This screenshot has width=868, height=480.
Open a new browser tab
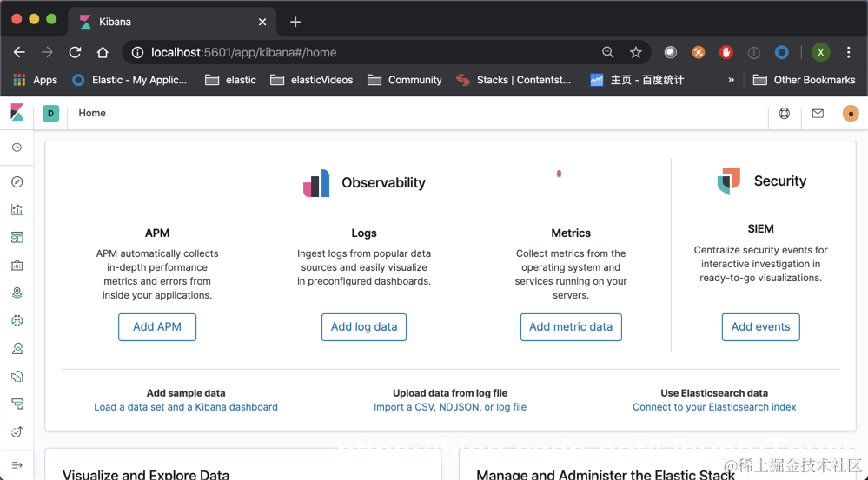(295, 22)
